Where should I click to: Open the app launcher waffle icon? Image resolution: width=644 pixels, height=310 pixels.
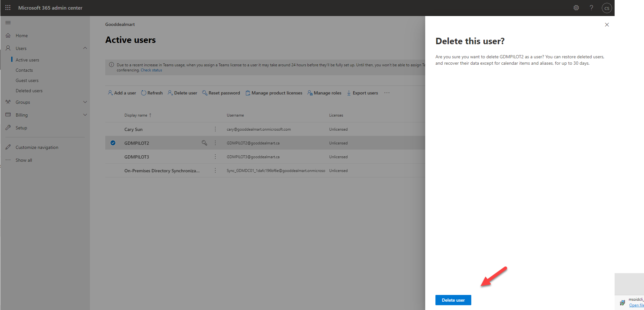(x=8, y=8)
